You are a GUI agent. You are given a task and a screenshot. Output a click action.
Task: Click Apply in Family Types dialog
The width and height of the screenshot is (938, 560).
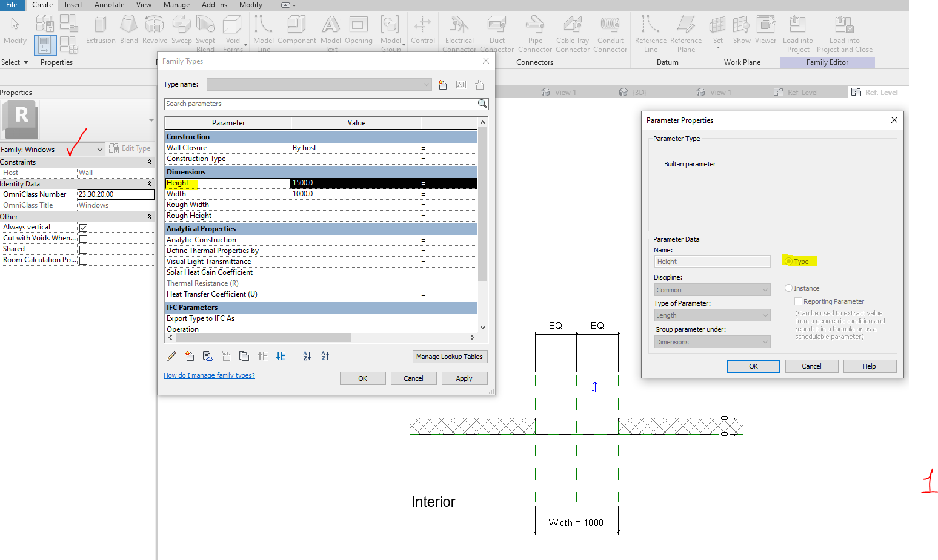[464, 378]
